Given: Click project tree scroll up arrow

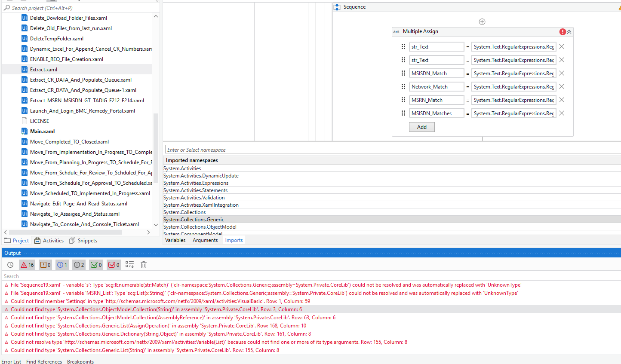Looking at the screenshot, I should pos(156,16).
